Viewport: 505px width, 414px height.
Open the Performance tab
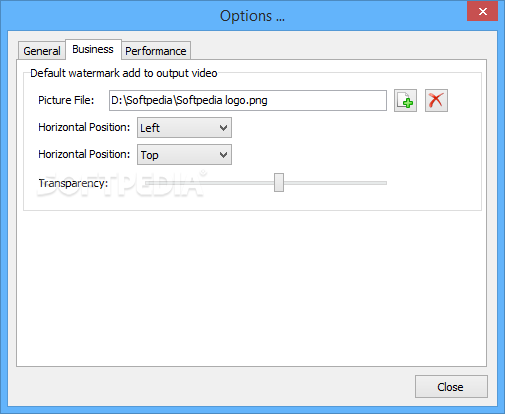pos(156,51)
